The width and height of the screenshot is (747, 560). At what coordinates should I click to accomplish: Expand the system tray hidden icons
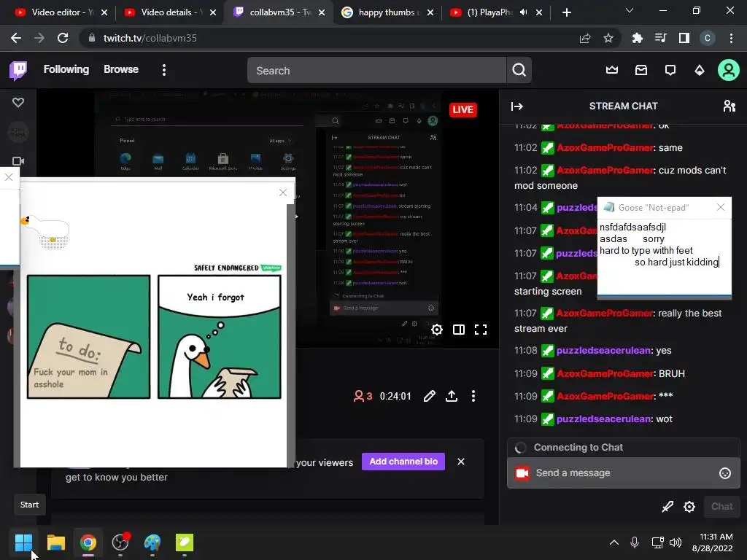tap(614, 542)
